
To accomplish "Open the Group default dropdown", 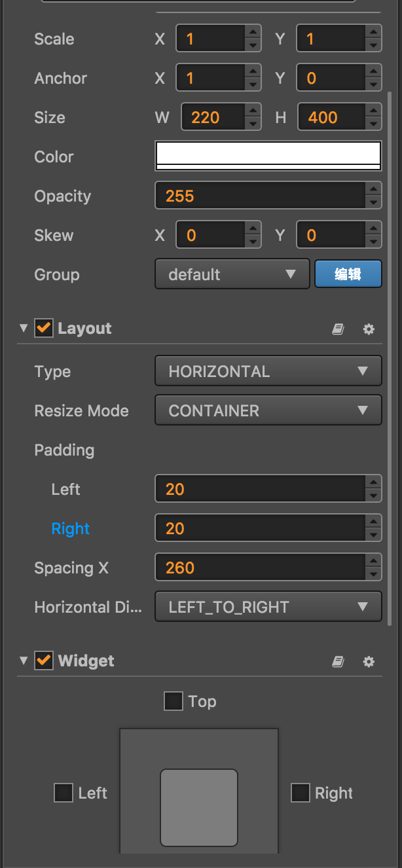I will pyautogui.click(x=232, y=274).
